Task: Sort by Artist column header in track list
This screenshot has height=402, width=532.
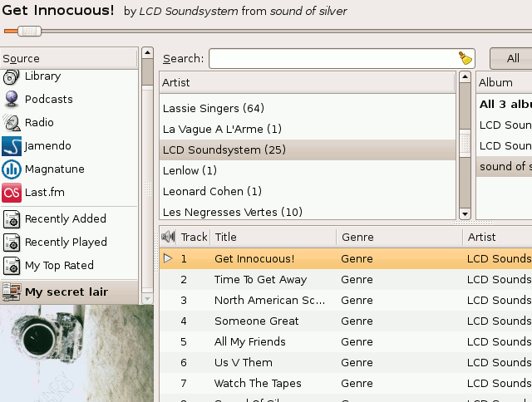Action: (x=497, y=237)
